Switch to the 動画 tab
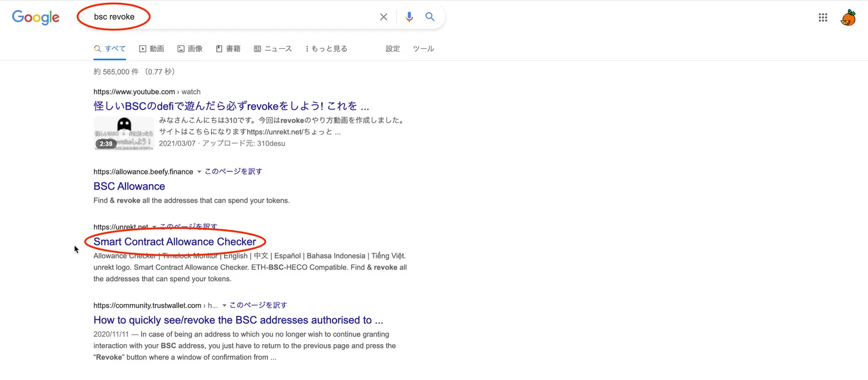Image resolution: width=868 pixels, height=380 pixels. click(151, 49)
